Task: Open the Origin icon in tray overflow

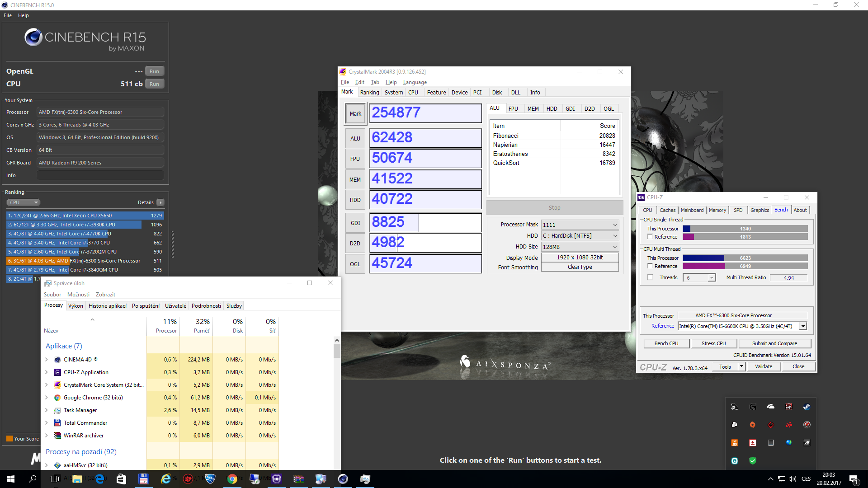Action: (752, 425)
